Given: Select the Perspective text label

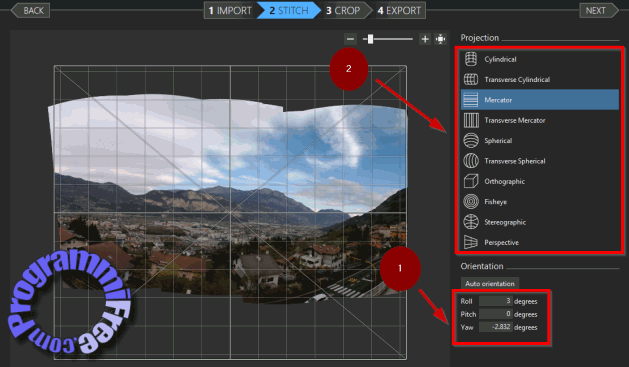Looking at the screenshot, I should tap(501, 243).
